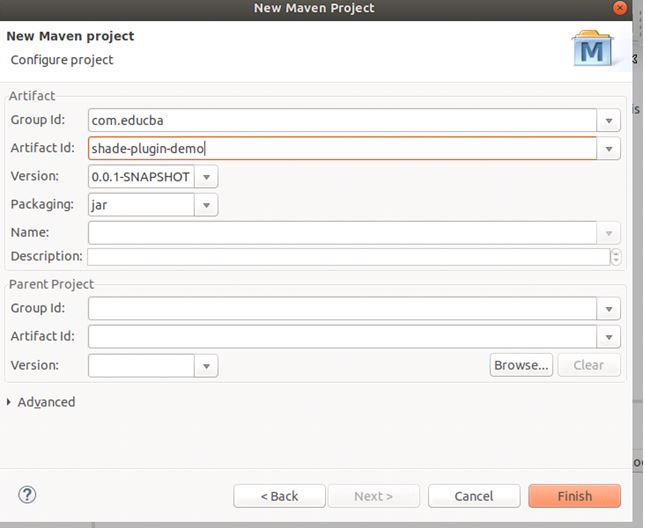Screen dimensions: 645x528
Task: Close the New Maven Project dialog
Action: 619,8
